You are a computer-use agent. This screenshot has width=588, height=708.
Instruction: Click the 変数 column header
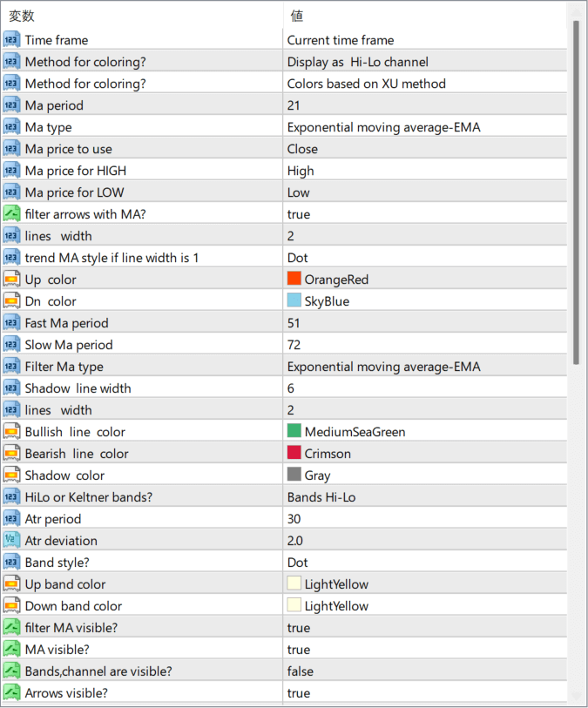click(x=23, y=16)
